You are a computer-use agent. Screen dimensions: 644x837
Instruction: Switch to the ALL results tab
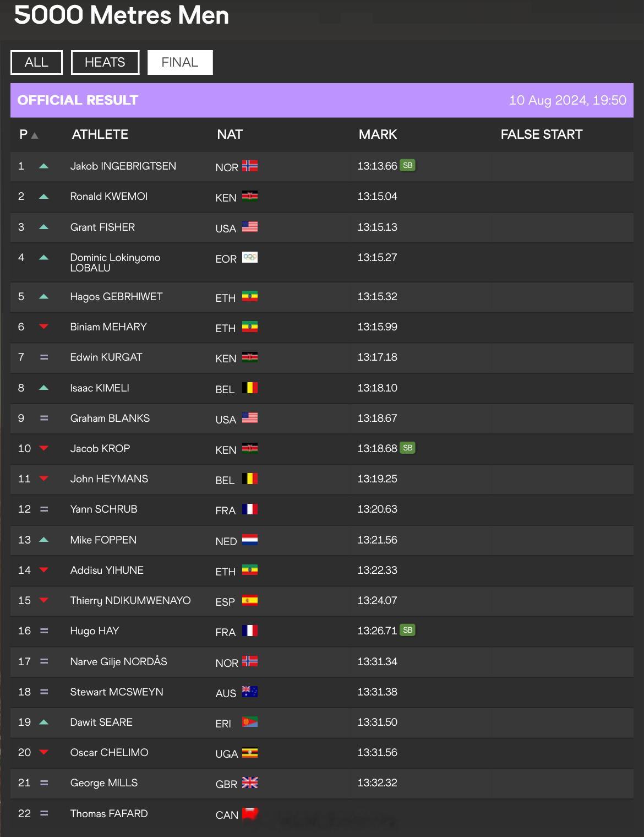point(36,62)
